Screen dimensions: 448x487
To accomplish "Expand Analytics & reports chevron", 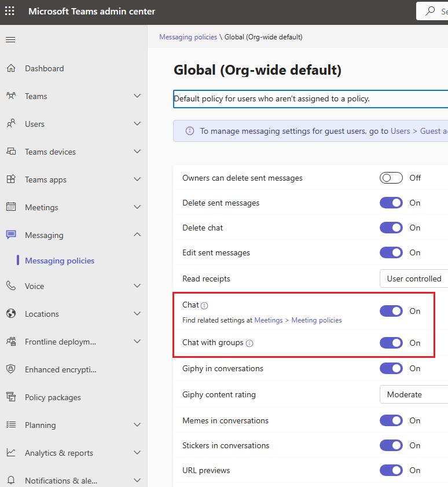I will coord(137,452).
